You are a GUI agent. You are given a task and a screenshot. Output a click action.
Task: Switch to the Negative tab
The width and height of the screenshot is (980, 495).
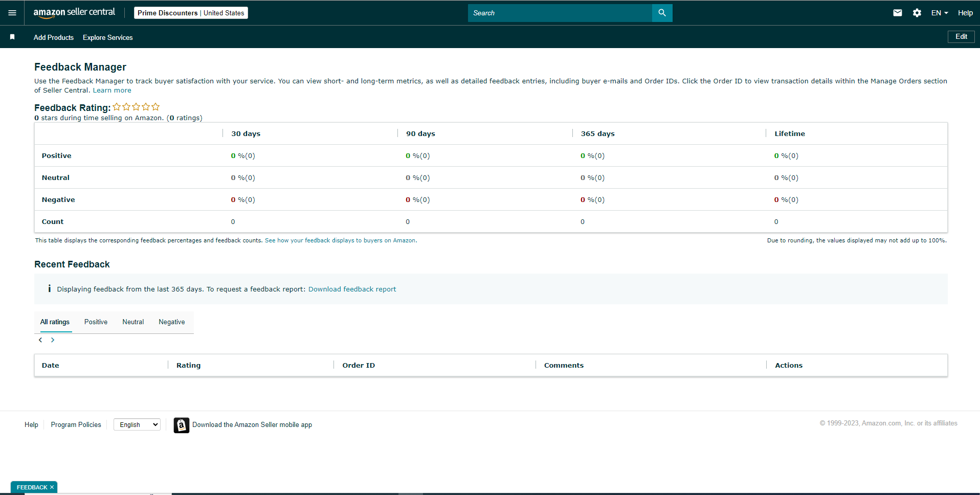click(172, 322)
